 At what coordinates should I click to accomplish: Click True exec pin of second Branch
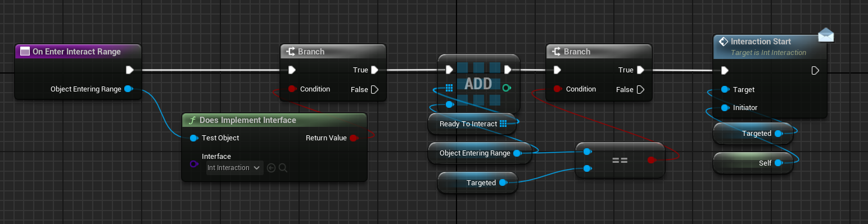pos(640,70)
